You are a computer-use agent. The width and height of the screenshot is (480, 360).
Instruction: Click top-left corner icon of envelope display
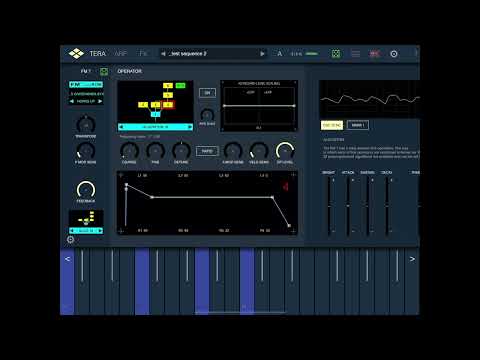click(121, 175)
